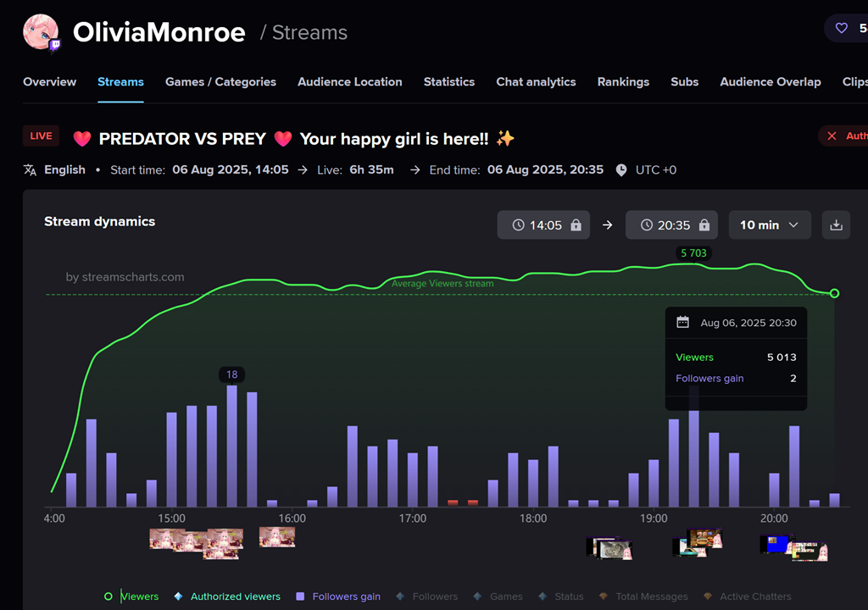Open the Overview tab
The width and height of the screenshot is (868, 610).
tap(49, 82)
